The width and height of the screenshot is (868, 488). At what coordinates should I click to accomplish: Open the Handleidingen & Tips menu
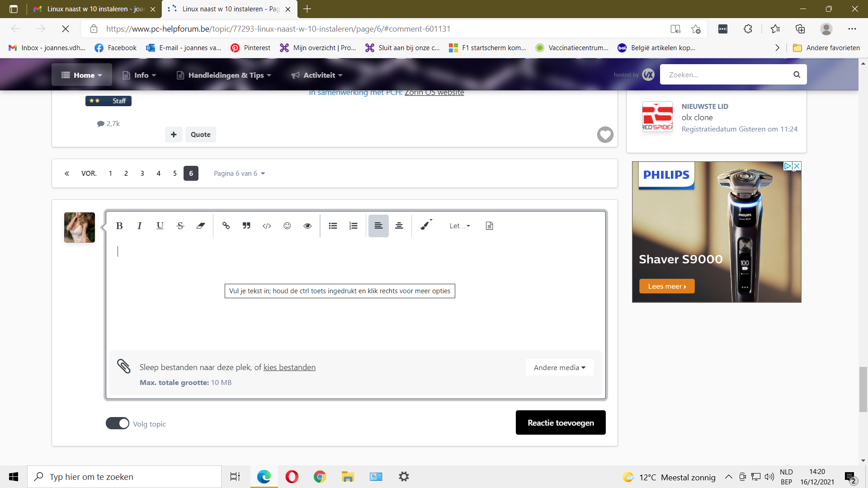tap(224, 75)
